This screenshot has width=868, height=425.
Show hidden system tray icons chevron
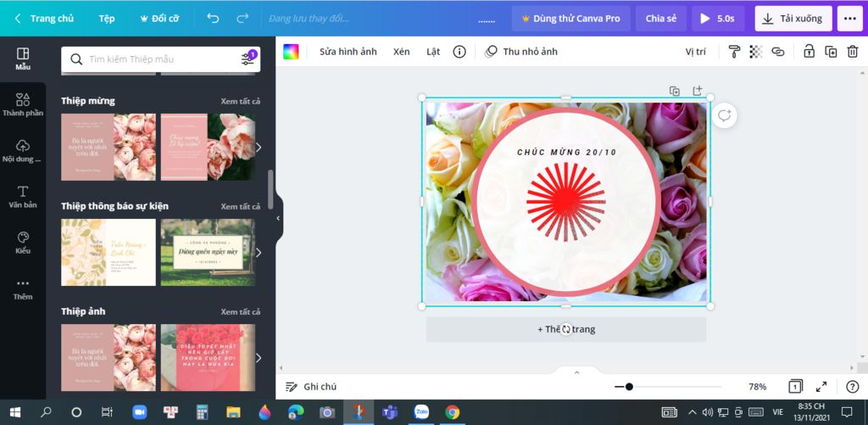click(x=692, y=412)
